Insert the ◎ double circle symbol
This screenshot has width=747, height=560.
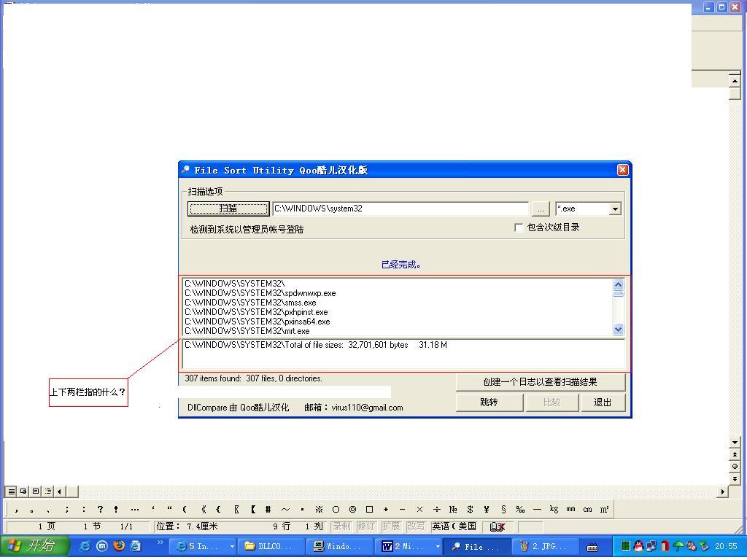point(352,509)
